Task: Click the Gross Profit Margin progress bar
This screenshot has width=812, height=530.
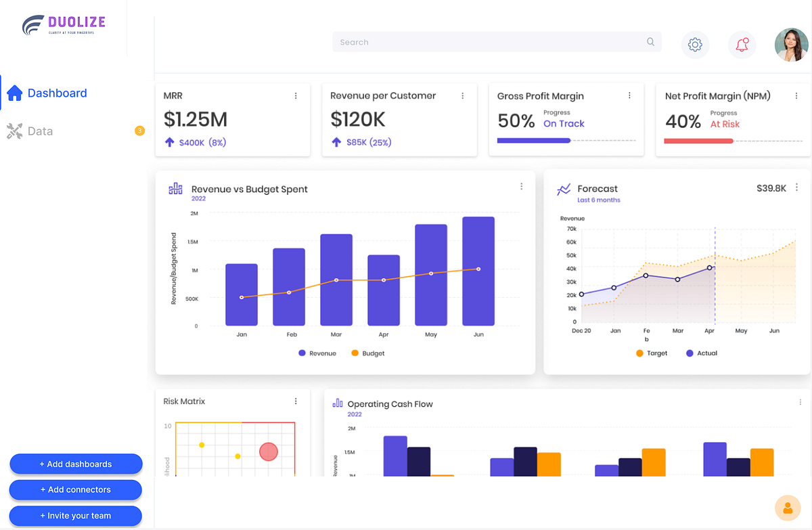Action: coord(567,140)
